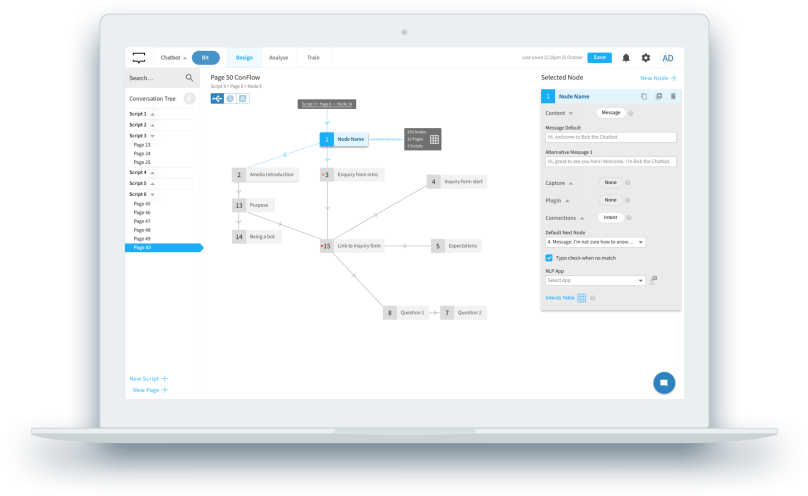Click the search magnifier icon
This screenshot has height=496, width=808.
[189, 77]
